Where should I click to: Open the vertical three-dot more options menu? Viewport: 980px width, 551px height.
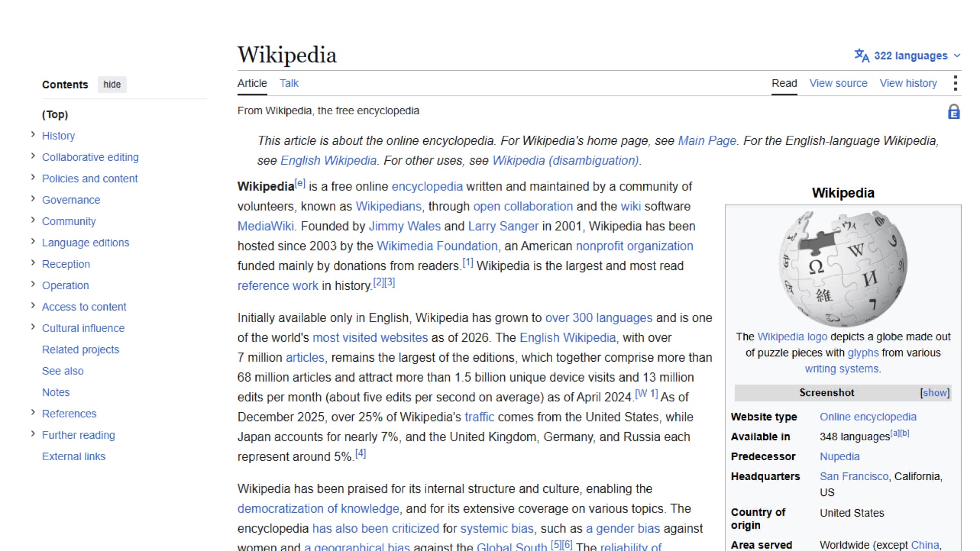coord(955,83)
